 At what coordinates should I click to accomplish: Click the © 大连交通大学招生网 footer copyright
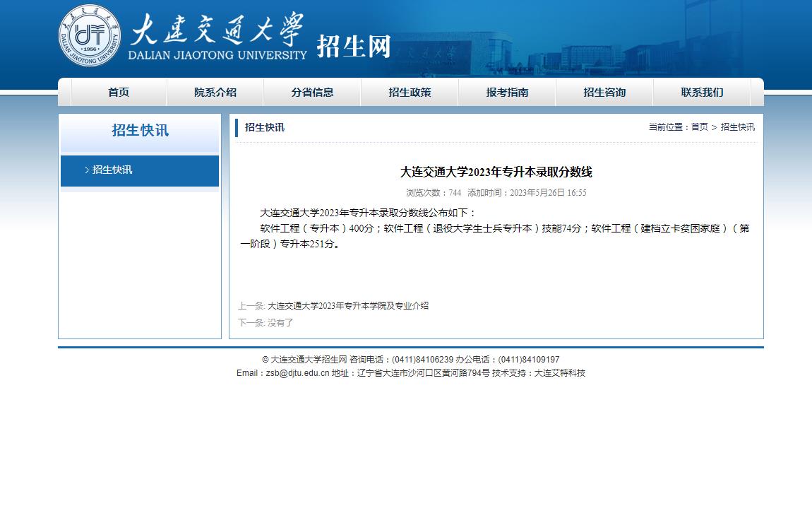[304, 360]
